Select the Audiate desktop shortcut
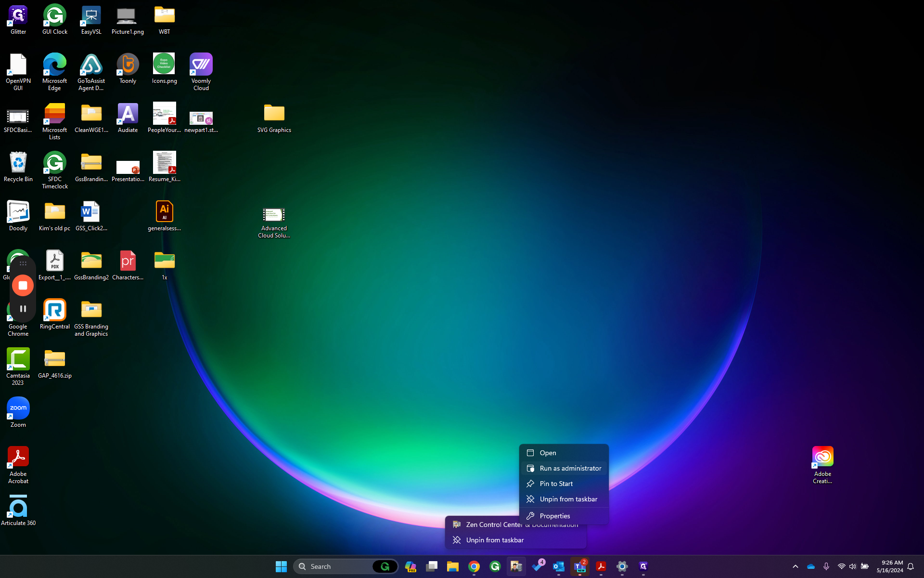 tap(128, 118)
